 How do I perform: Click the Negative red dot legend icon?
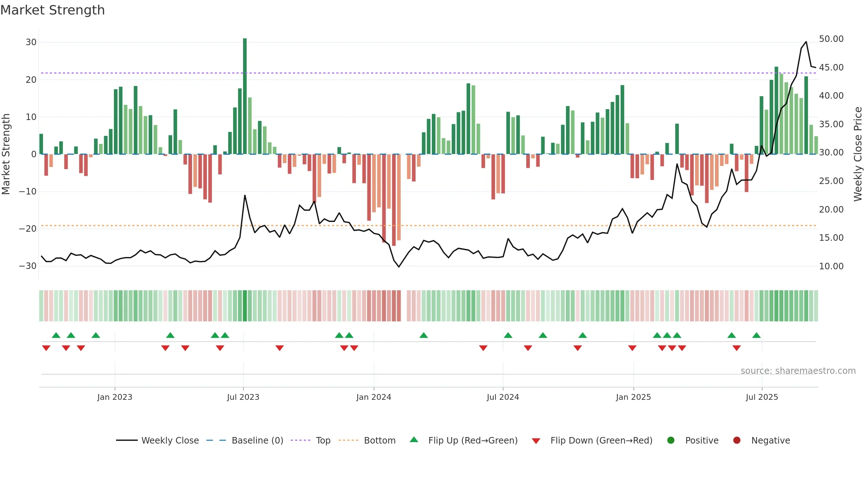737,440
